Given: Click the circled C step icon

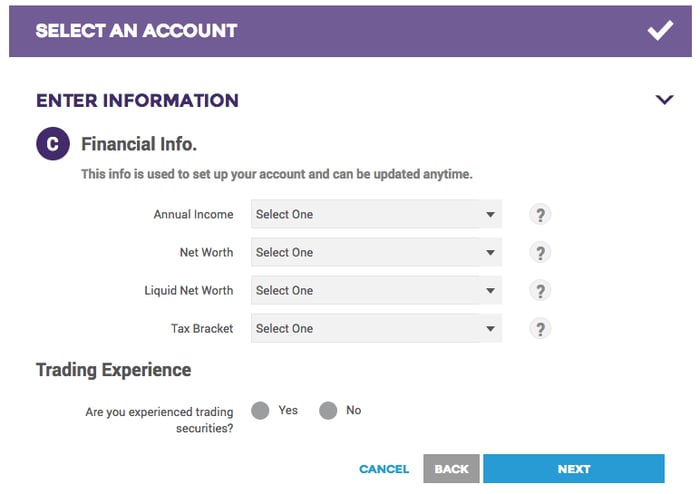Looking at the screenshot, I should point(52,144).
